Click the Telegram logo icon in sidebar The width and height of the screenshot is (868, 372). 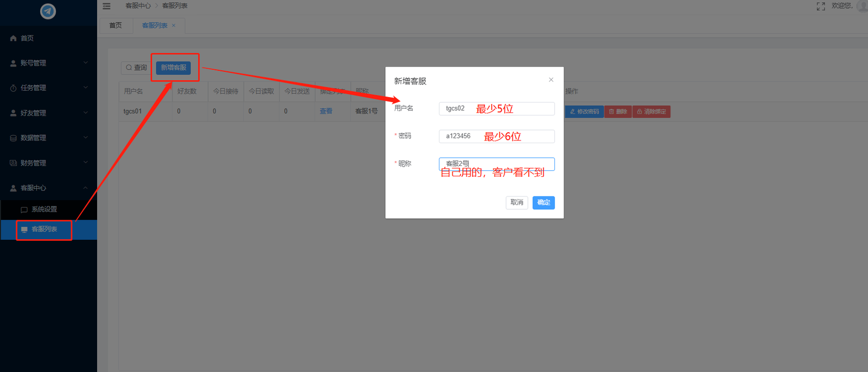click(48, 11)
